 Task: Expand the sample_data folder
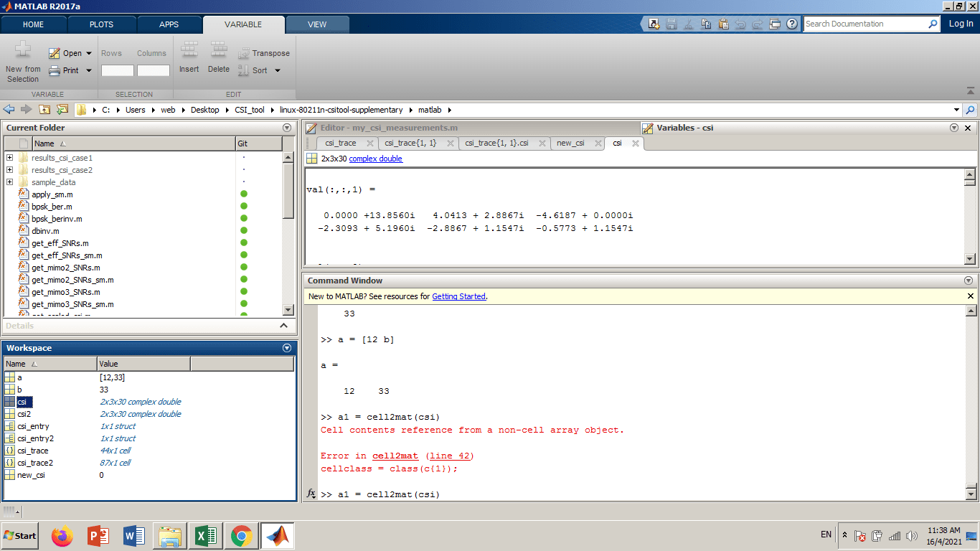(x=9, y=182)
